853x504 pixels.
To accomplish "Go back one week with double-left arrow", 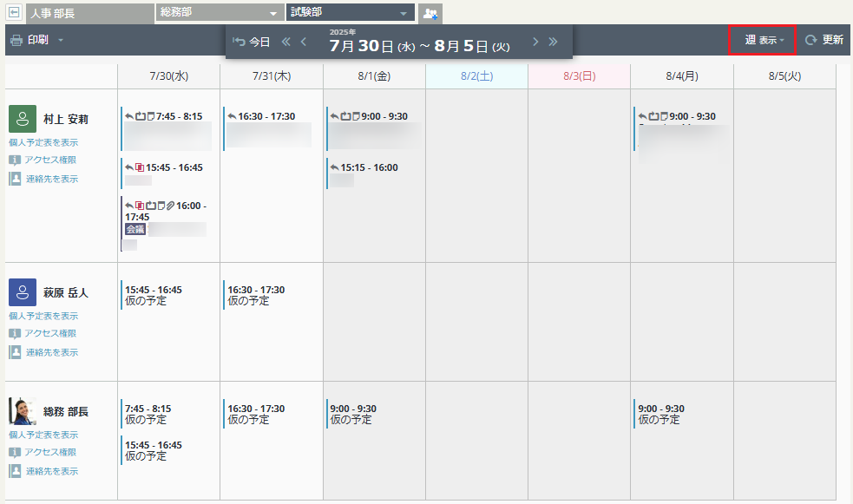I will [286, 42].
